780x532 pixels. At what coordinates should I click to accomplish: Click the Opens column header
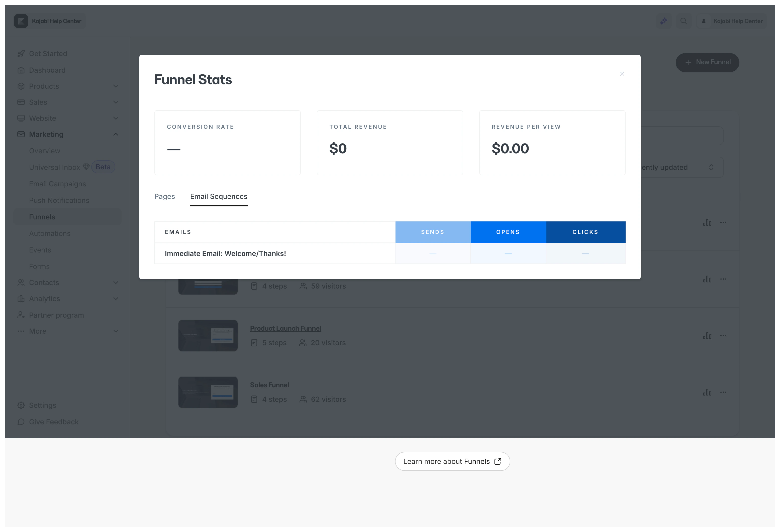508,232
